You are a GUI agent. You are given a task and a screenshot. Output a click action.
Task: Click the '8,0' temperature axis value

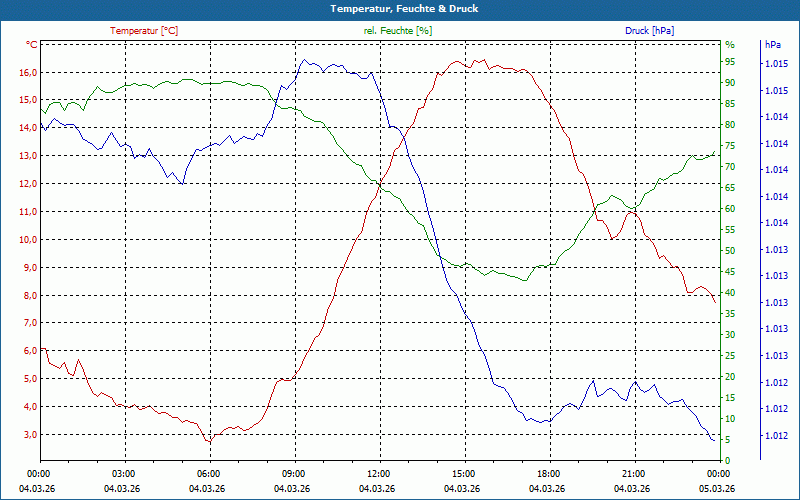[30, 295]
